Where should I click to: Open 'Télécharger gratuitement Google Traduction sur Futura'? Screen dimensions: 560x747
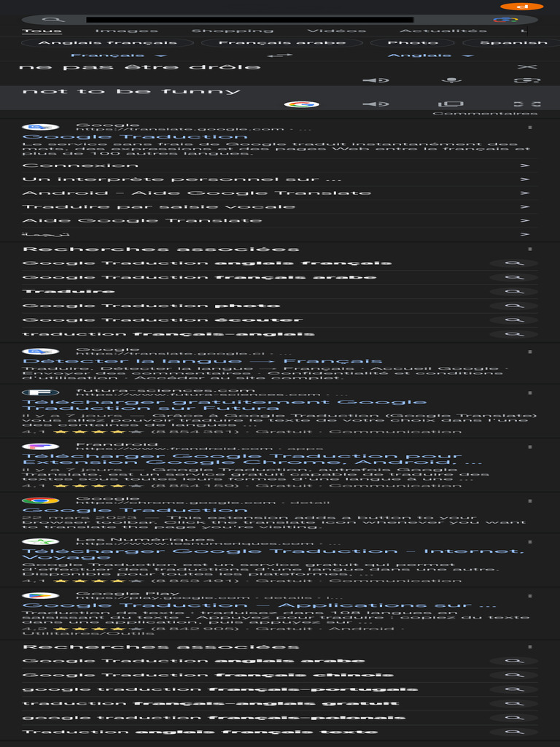pos(224,406)
